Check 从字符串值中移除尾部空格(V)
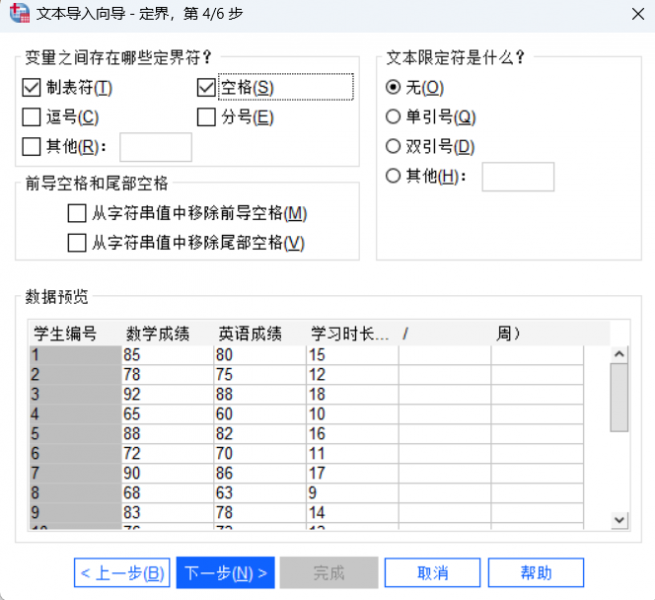Image resolution: width=655 pixels, height=600 pixels. tap(77, 243)
